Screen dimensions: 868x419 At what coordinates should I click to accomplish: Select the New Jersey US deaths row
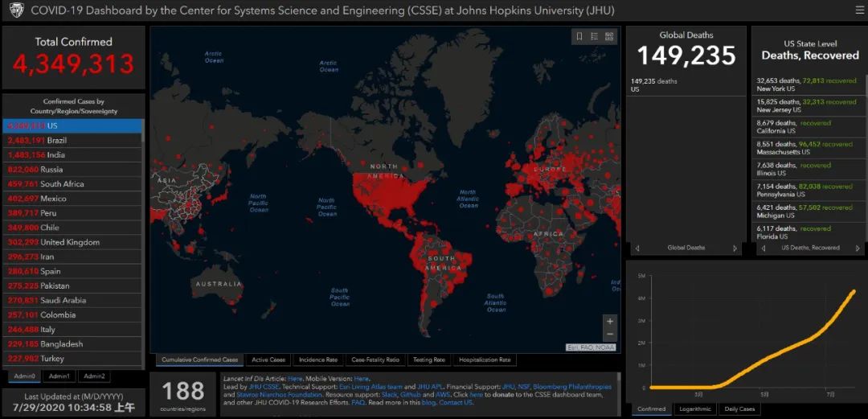(809, 106)
